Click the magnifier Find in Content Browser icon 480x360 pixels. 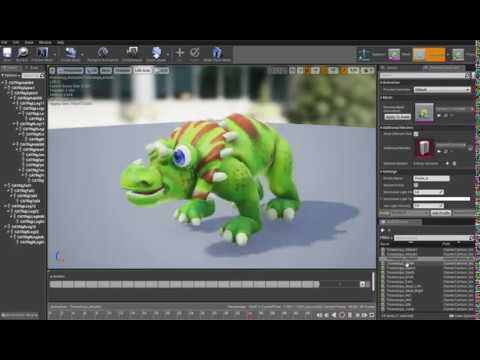click(x=22, y=53)
